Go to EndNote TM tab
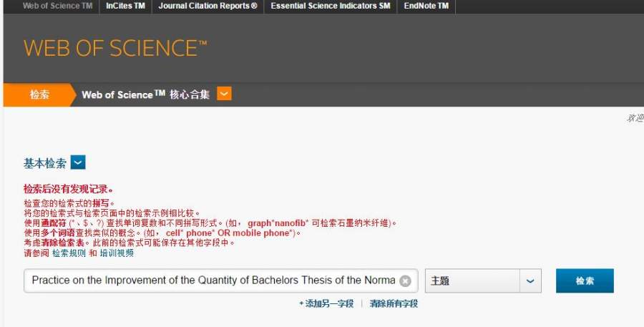The image size is (644, 327). click(x=426, y=6)
